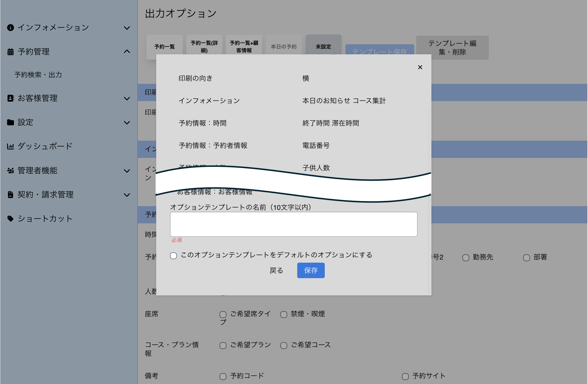
Task: Click the テンプレート編集・削除 button
Action: pyautogui.click(x=452, y=48)
